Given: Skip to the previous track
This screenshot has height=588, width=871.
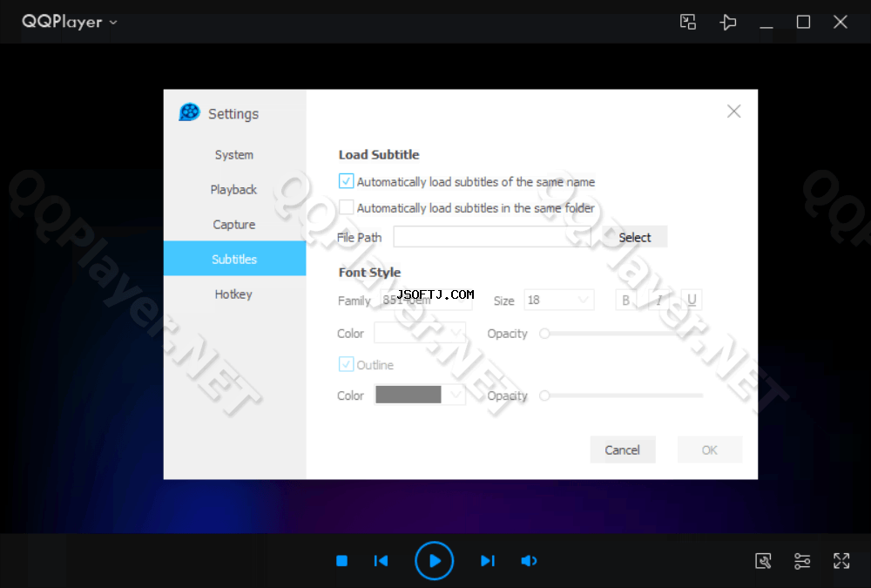Looking at the screenshot, I should [381, 561].
